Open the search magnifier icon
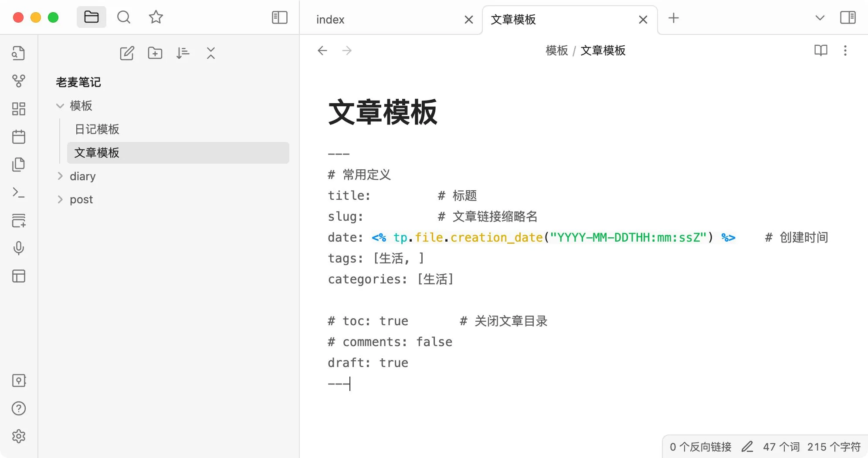868x458 pixels. click(x=124, y=17)
